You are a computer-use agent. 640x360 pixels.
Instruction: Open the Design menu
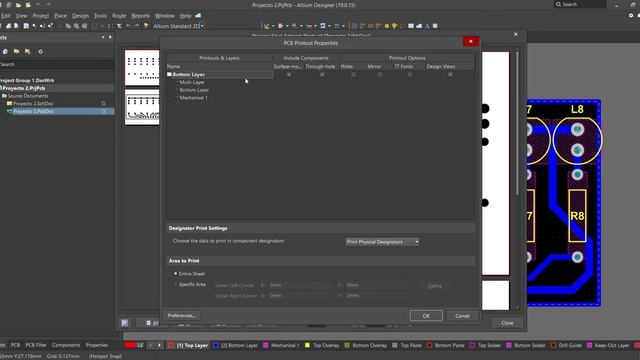(80, 16)
